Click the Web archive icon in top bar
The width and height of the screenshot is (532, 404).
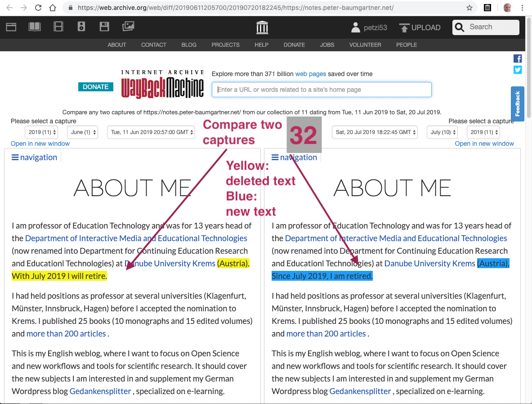pyautogui.click(x=11, y=27)
